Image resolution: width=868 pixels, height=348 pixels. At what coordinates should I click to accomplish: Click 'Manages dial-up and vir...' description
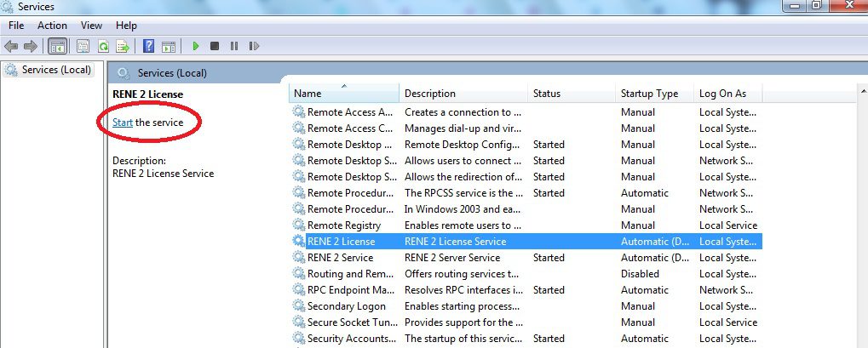click(463, 128)
